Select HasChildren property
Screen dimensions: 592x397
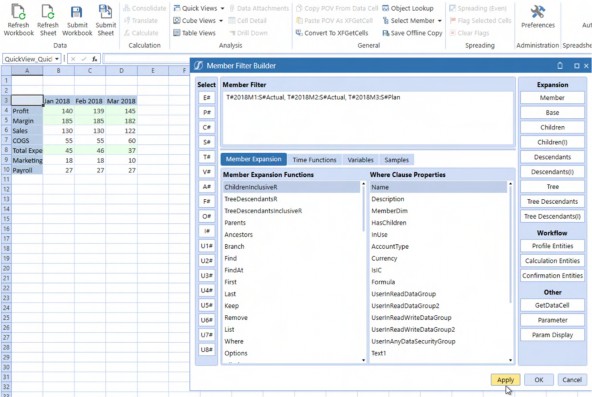438,223
